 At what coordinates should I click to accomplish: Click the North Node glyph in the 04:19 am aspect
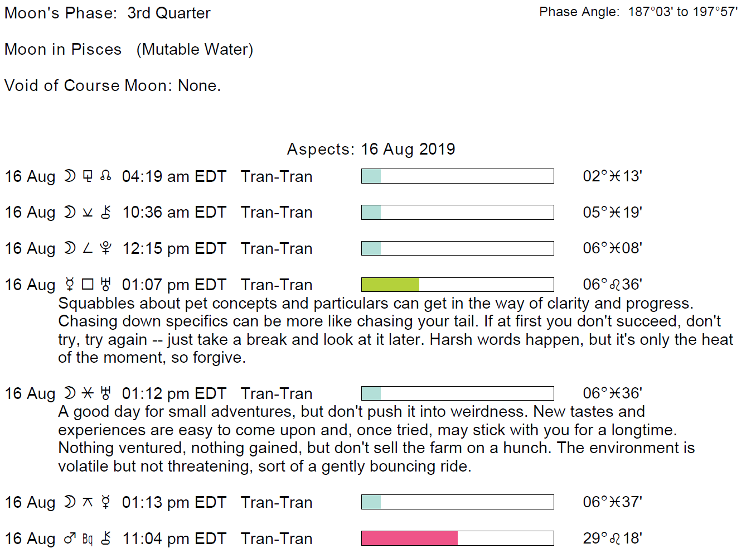(106, 176)
